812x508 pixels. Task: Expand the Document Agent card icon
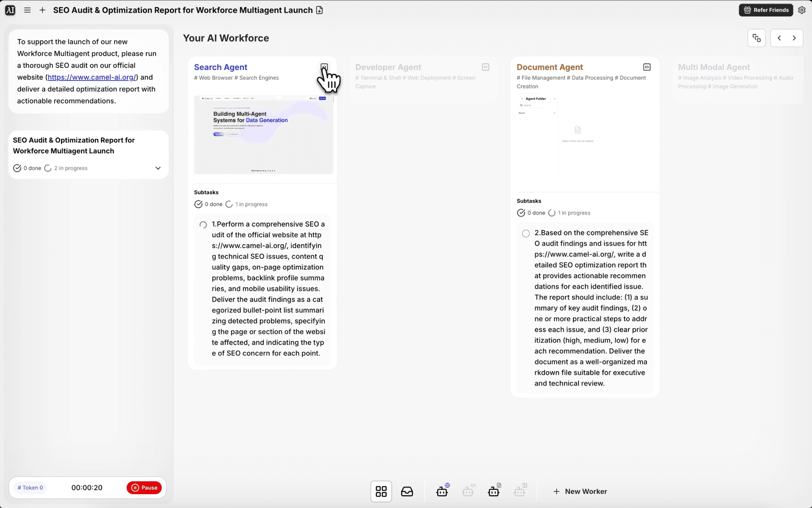pos(647,67)
